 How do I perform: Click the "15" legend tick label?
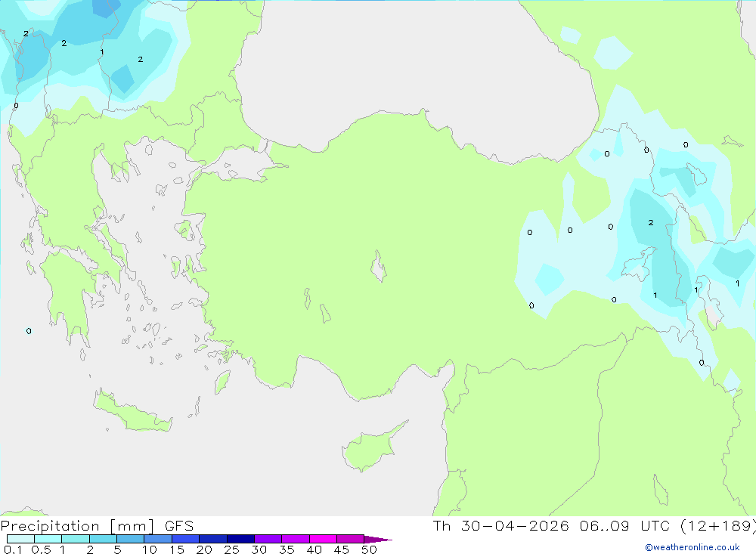click(x=177, y=549)
